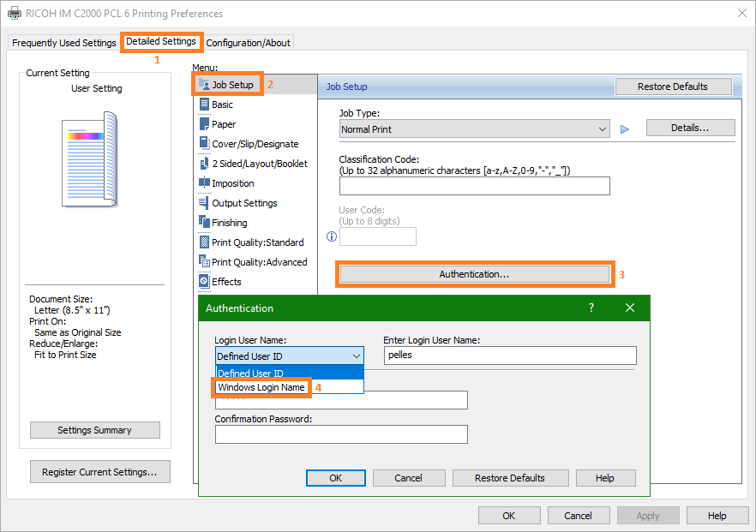Select the Basic menu icon
The image size is (756, 532).
tap(206, 105)
